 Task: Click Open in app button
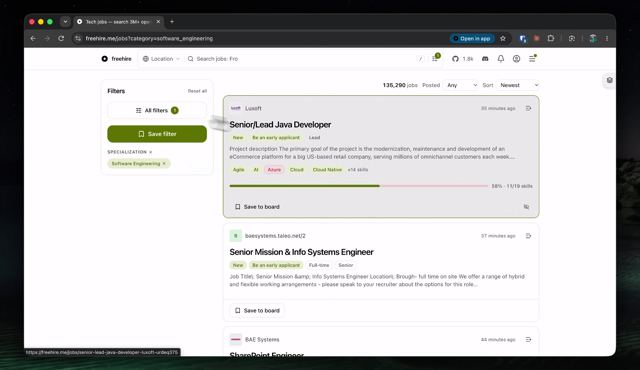tap(472, 38)
